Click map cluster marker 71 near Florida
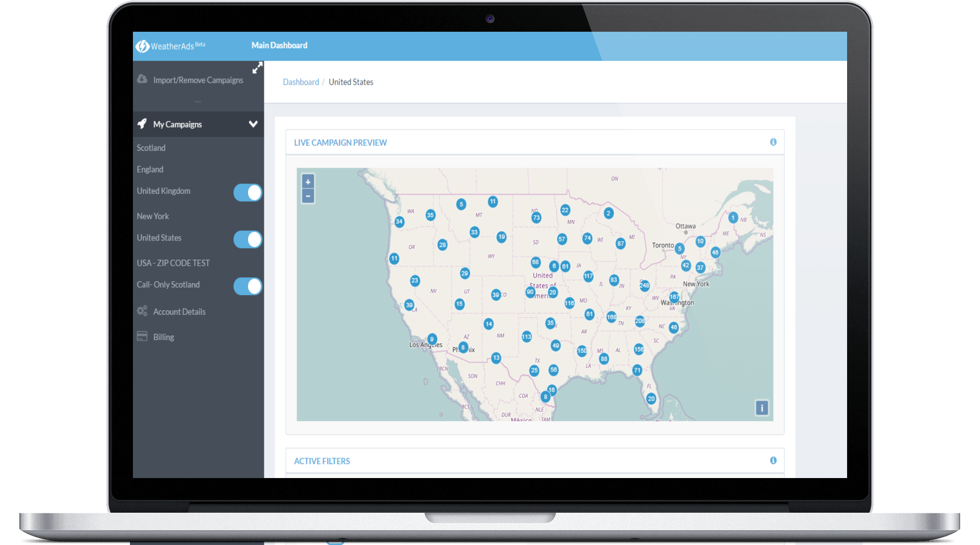980x545 pixels. click(x=637, y=370)
